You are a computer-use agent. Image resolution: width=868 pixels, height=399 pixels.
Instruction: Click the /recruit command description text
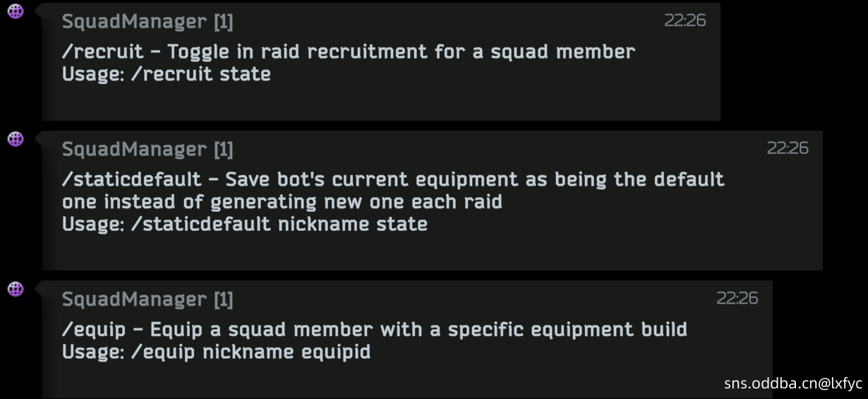pyautogui.click(x=349, y=52)
